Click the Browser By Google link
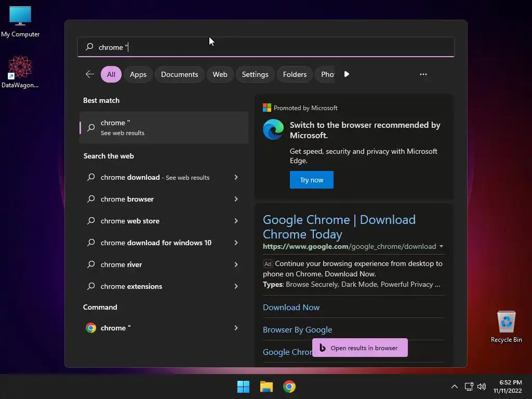This screenshot has width=532, height=399. [298, 330]
